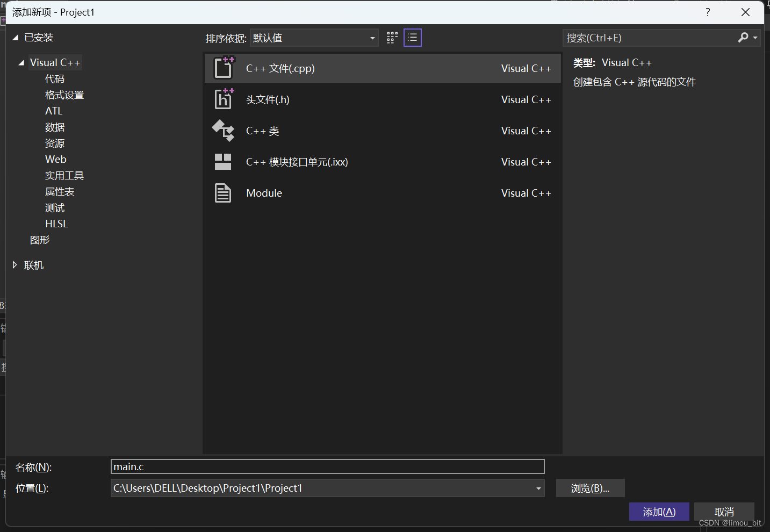
Task: Click the help question mark icon
Action: 708,12
